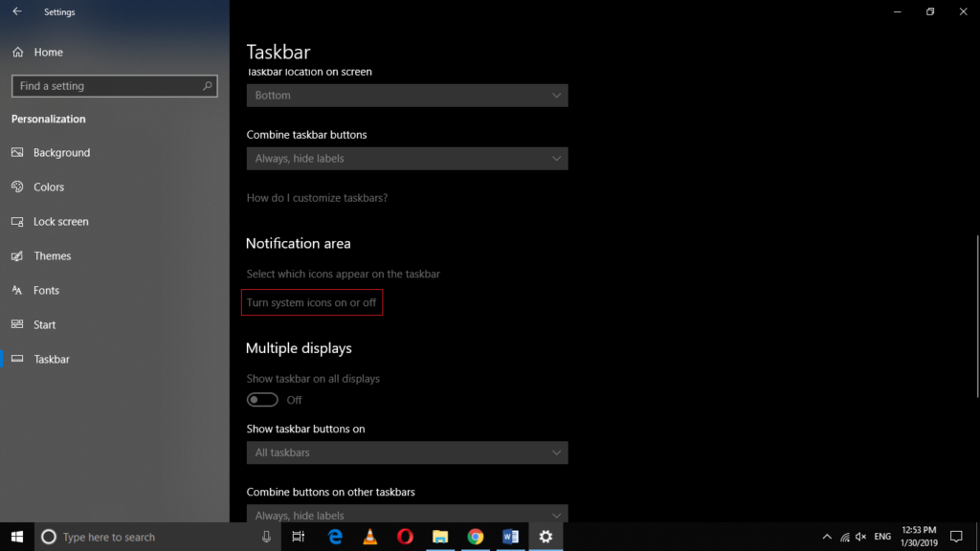980x551 pixels.
Task: Close the Settings window
Action: [963, 11]
